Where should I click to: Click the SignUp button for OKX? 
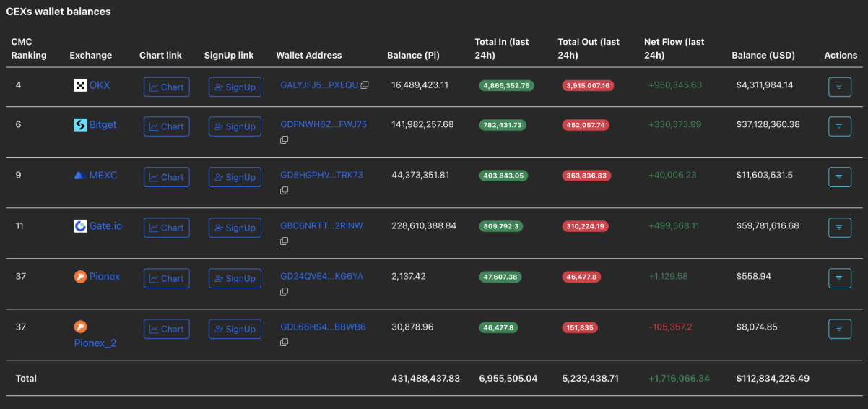click(x=235, y=87)
